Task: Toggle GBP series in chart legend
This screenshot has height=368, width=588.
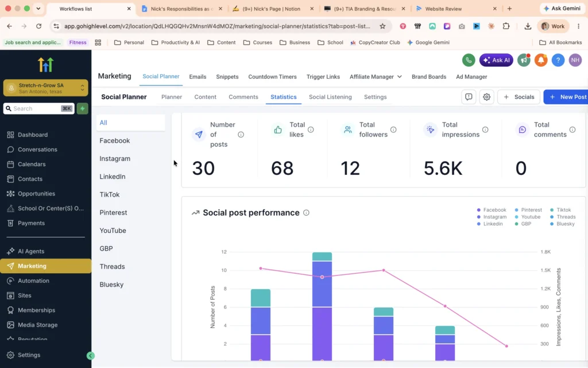Action: (x=523, y=224)
